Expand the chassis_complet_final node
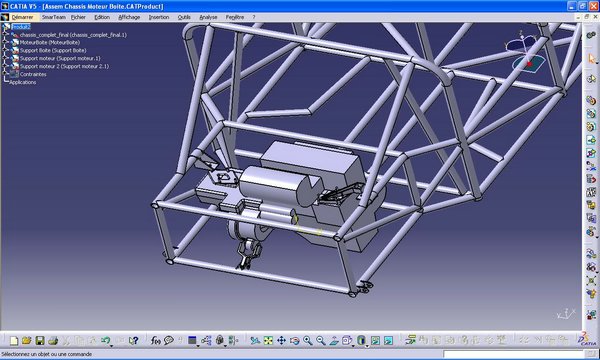The width and height of the screenshot is (600, 360). [x=5, y=34]
